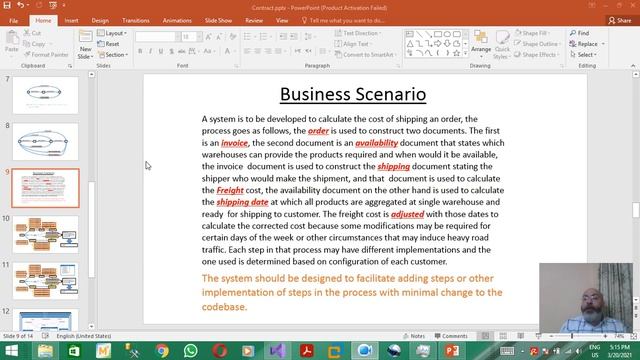Toggle Underline formatting
640x360 pixels.
(x=161, y=51)
